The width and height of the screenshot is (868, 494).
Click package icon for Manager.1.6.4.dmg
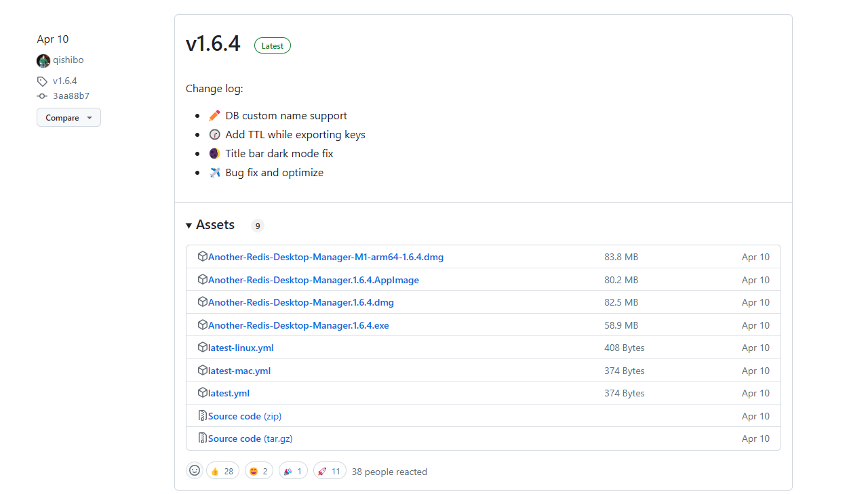(202, 302)
